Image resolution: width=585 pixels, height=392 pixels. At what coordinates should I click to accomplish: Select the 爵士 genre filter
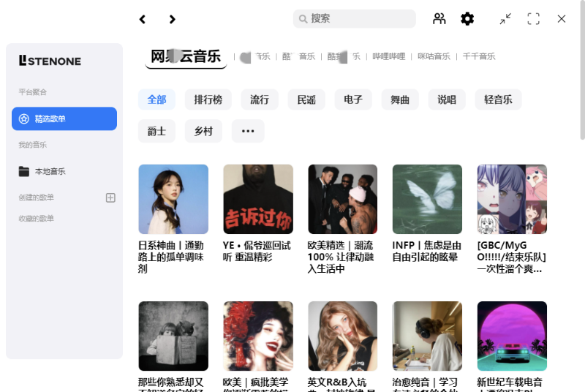pyautogui.click(x=156, y=131)
